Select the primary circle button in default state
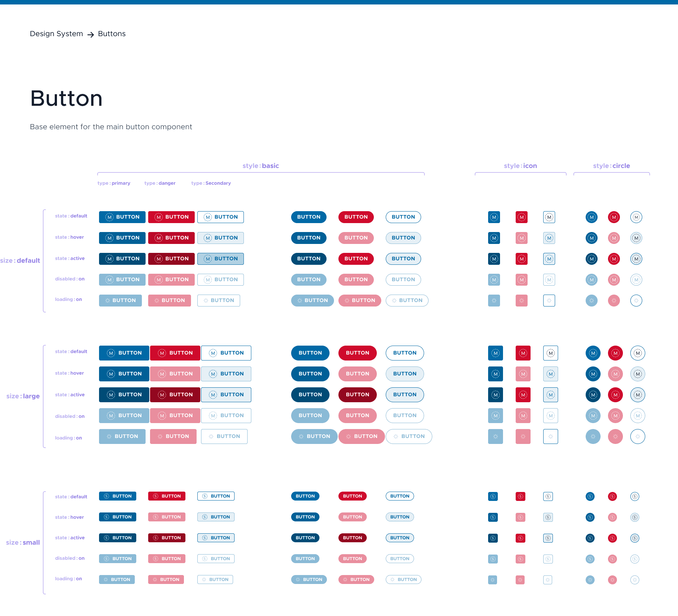The width and height of the screenshot is (678, 616). click(x=591, y=217)
